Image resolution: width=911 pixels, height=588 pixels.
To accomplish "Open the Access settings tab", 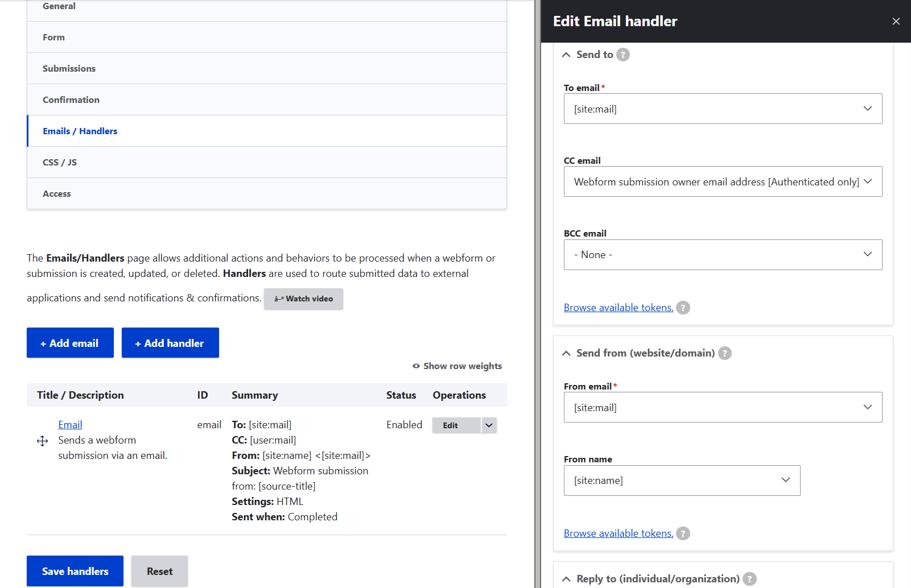I will (x=267, y=193).
